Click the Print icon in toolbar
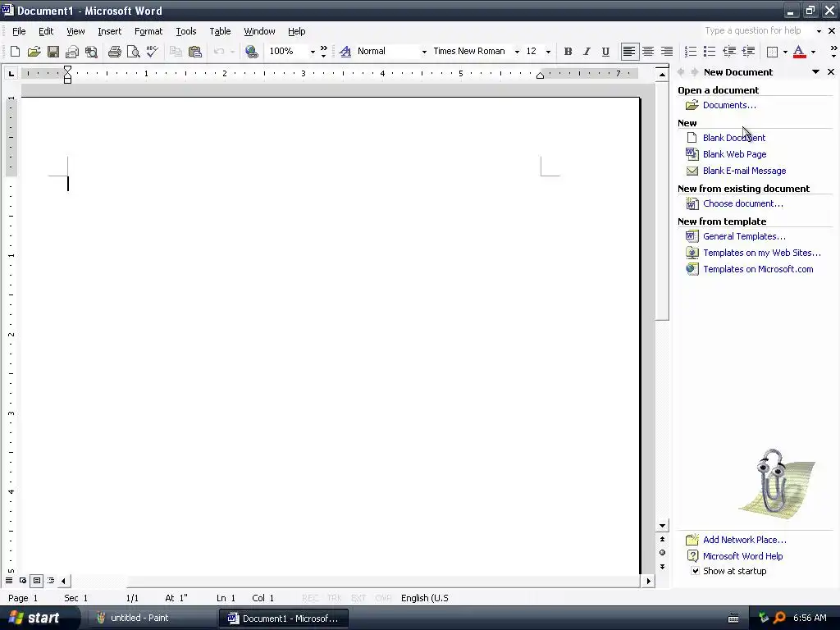The height and width of the screenshot is (630, 840). pos(115,52)
